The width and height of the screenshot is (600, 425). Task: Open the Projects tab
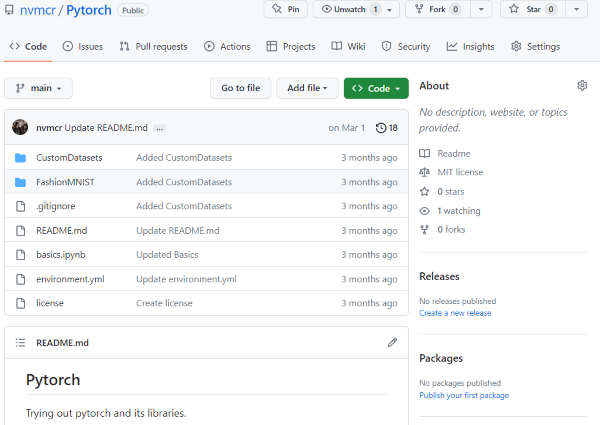tap(291, 47)
